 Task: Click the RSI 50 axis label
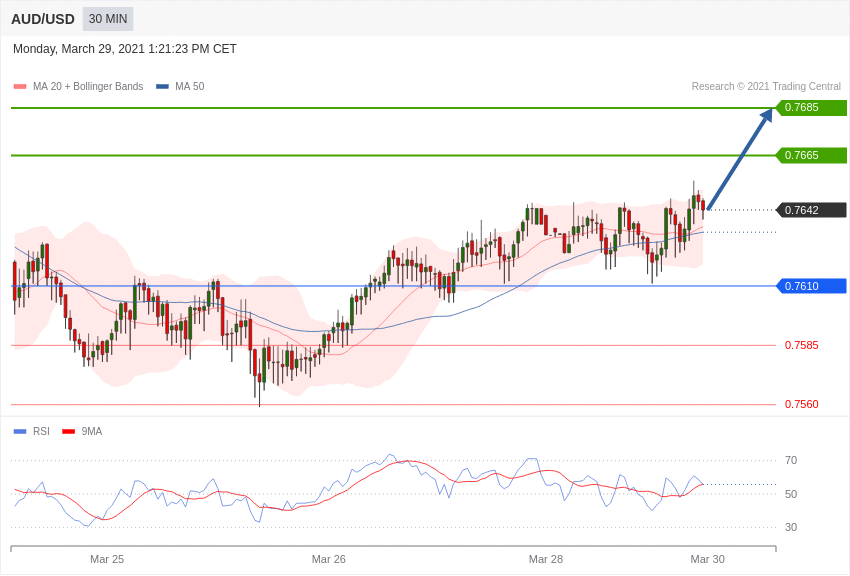791,494
